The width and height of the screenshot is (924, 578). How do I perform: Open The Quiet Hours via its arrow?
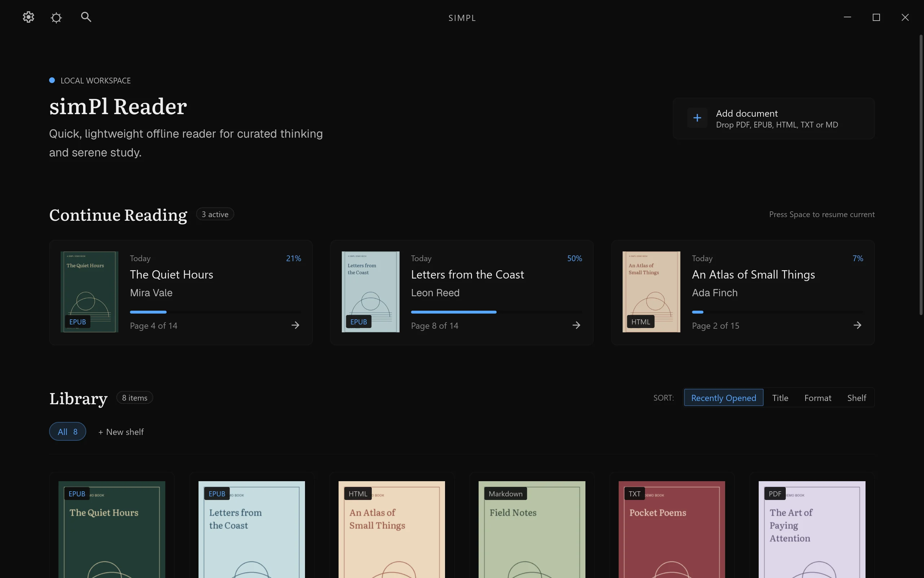tap(295, 325)
